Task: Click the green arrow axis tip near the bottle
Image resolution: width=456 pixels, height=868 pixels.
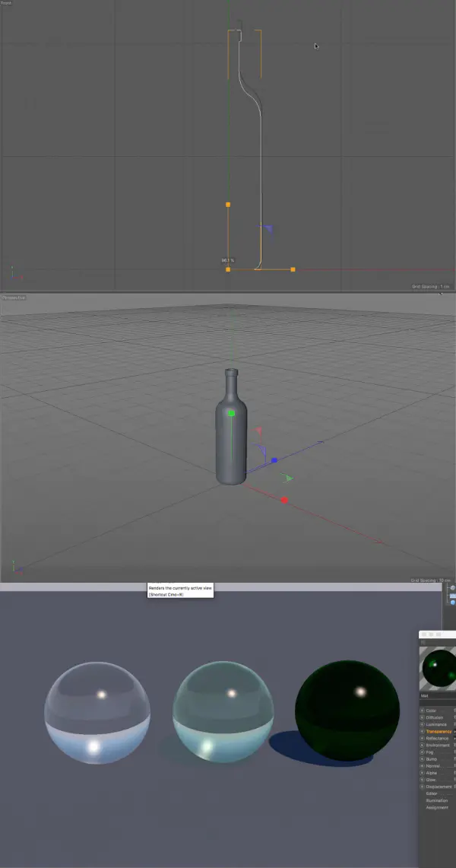Action: point(287,478)
